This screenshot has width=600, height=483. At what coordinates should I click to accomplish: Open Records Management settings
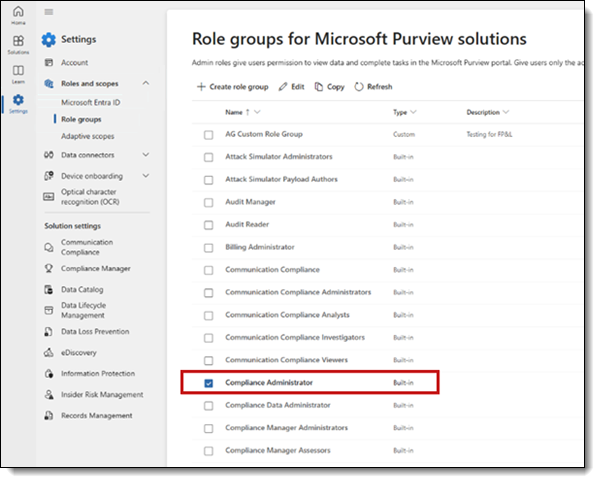(97, 416)
